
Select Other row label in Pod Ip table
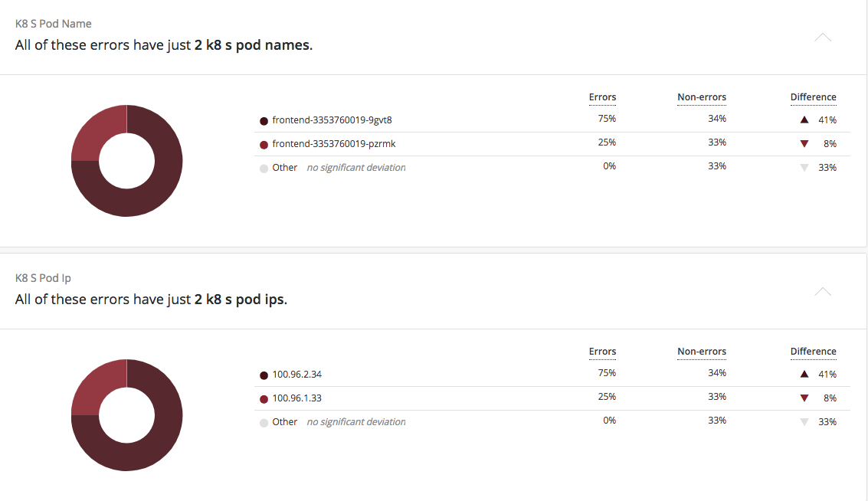[x=284, y=422]
